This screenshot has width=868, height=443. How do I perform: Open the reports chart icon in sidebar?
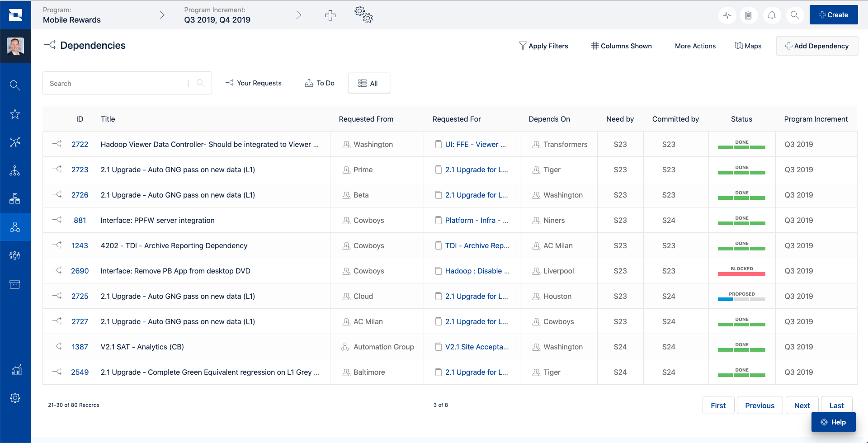(x=16, y=370)
